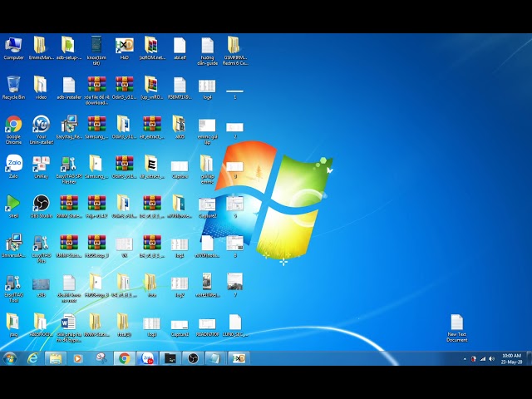Viewport: 532px width, 399px height.
Task: Switch to Chrome on the taskbar
Action: coord(124,358)
